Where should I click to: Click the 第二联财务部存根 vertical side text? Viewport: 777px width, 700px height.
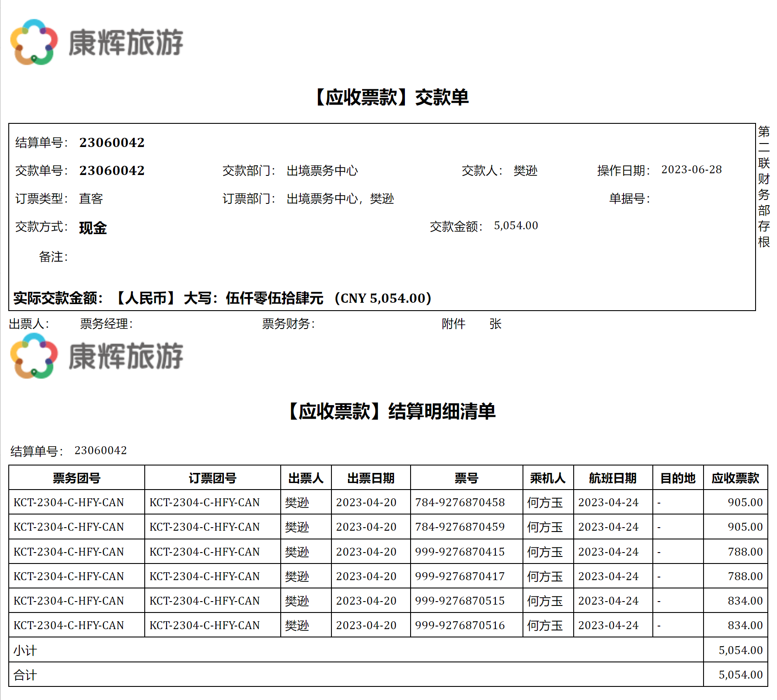(x=763, y=187)
